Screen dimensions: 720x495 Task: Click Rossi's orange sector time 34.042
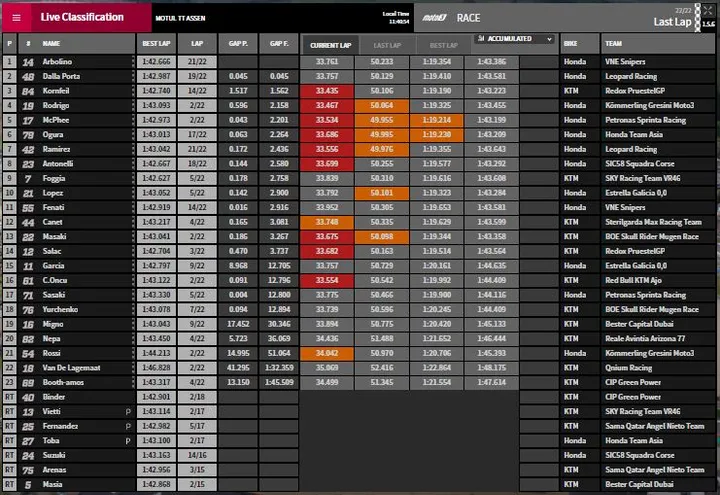pyautogui.click(x=327, y=353)
